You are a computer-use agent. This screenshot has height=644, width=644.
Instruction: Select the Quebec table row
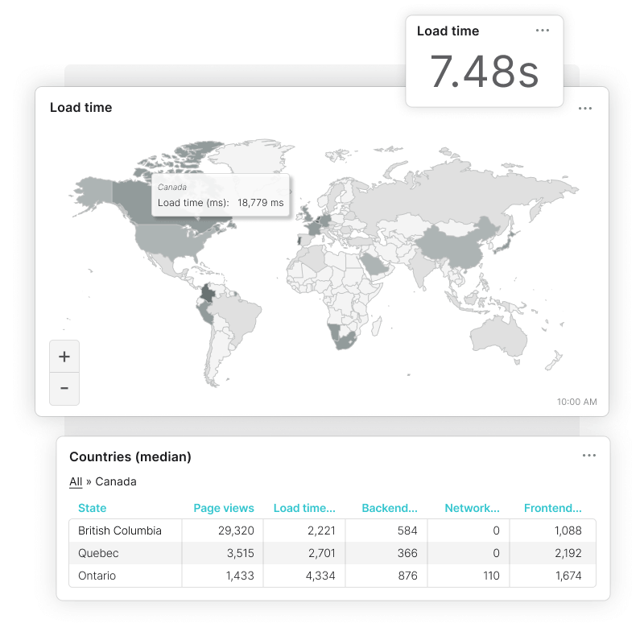point(322,553)
